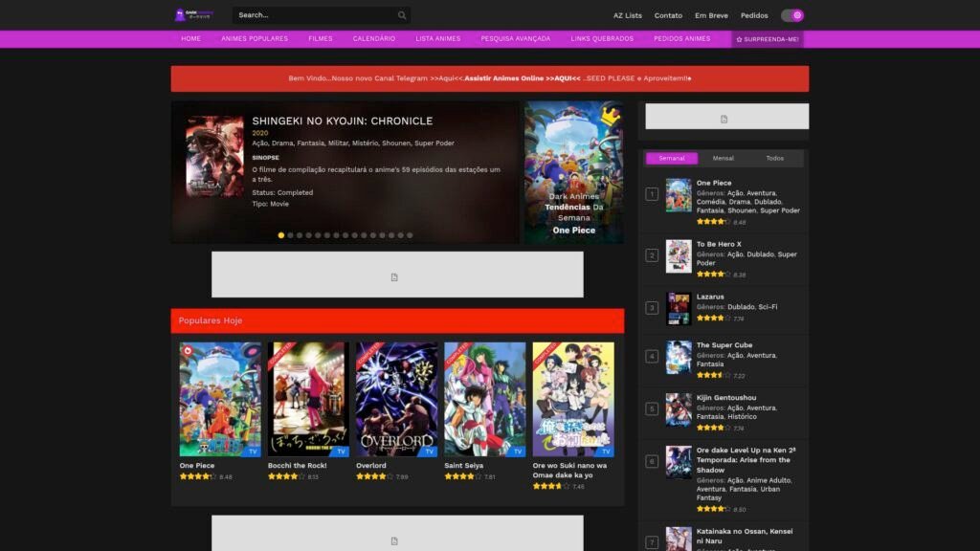The image size is (980, 551).
Task: Toggle the dark mode switch
Action: [x=791, y=15]
